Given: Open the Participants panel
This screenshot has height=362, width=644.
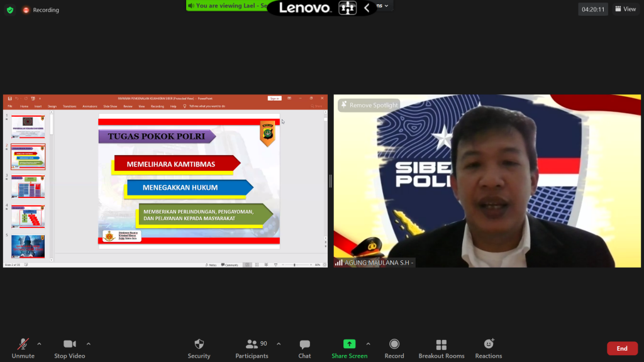Looking at the screenshot, I should (252, 344).
